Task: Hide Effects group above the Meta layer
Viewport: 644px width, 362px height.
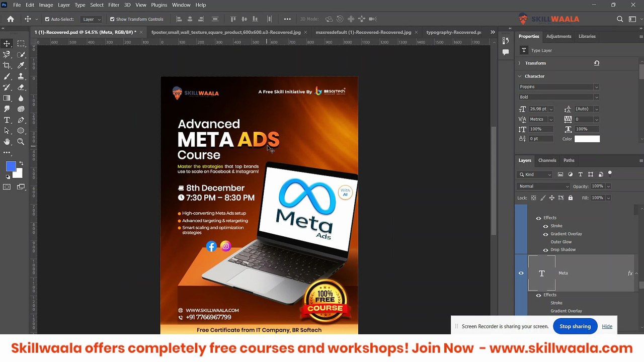Action: point(538,218)
